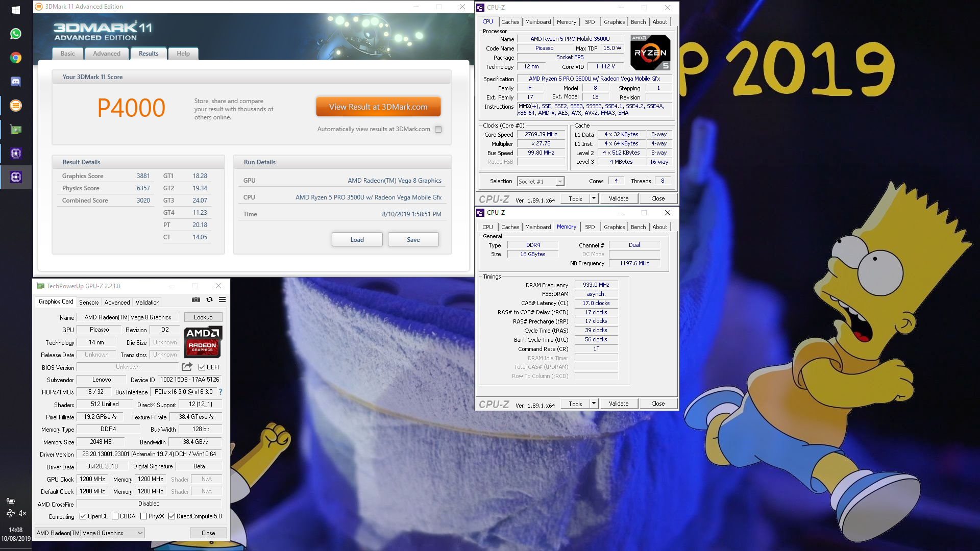Click Close button in lower CPU-Z window
The image size is (980, 551).
[x=658, y=404]
